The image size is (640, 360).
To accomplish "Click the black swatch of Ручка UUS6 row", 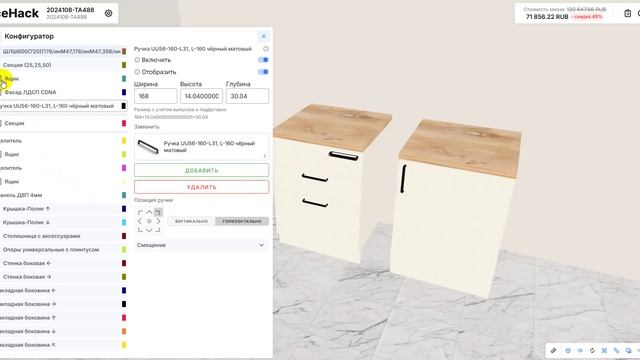I will point(124,106).
